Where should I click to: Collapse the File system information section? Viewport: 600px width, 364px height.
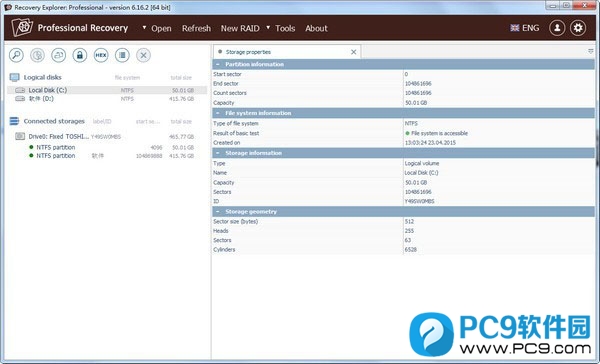tap(218, 113)
